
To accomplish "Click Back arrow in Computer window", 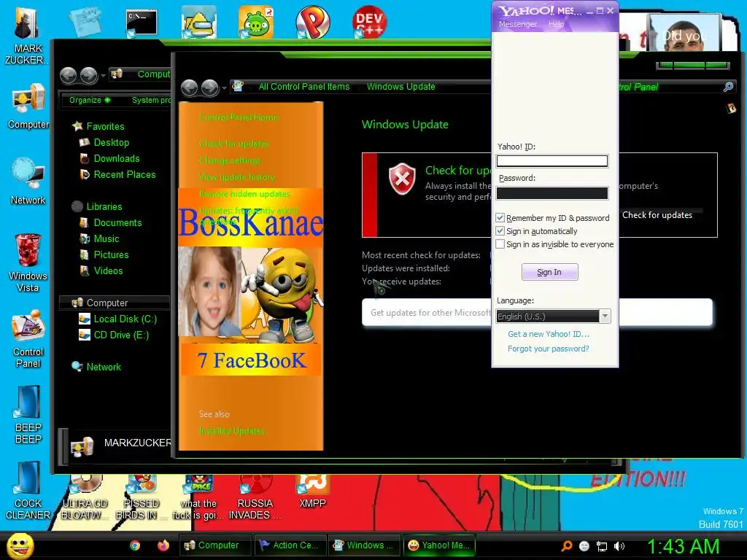I will coord(68,75).
